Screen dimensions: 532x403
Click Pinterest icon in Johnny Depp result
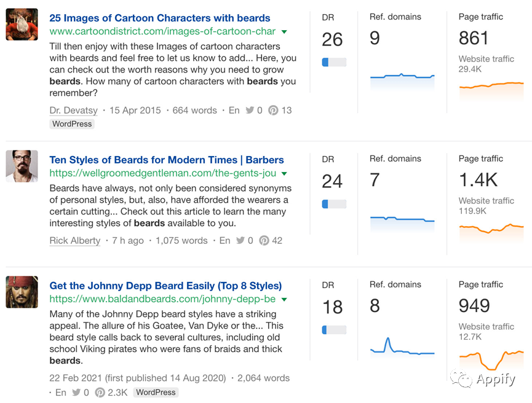[100, 392]
